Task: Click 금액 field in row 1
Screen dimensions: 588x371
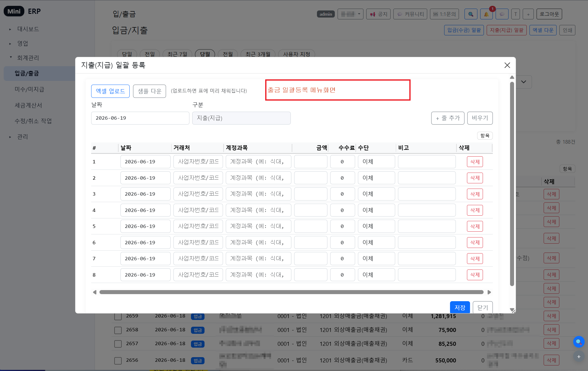Action: (x=311, y=162)
